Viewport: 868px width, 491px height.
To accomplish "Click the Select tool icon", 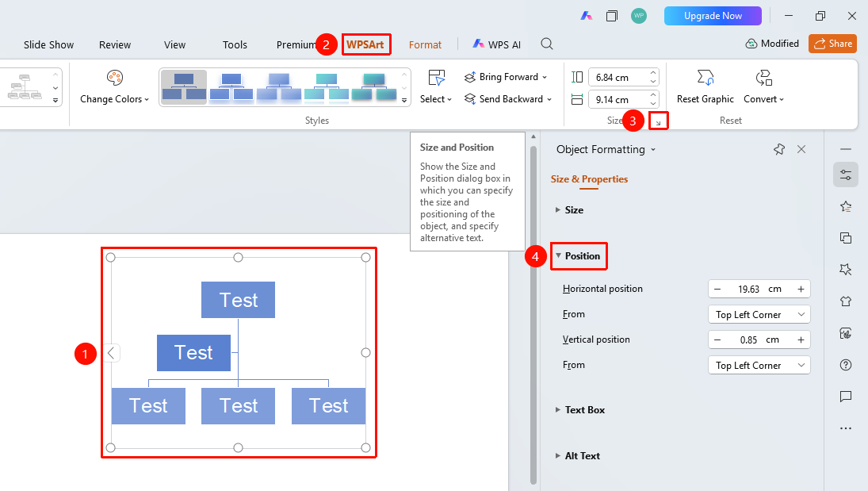I will (436, 79).
